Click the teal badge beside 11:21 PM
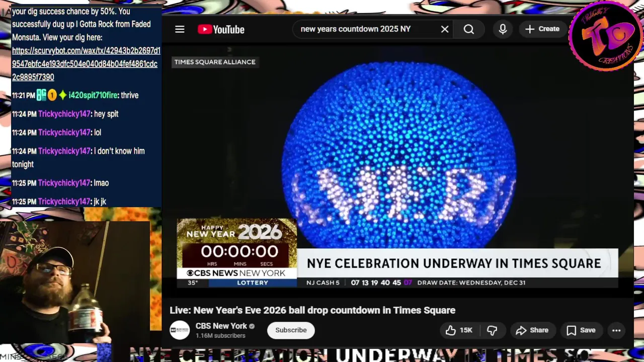 click(x=42, y=95)
